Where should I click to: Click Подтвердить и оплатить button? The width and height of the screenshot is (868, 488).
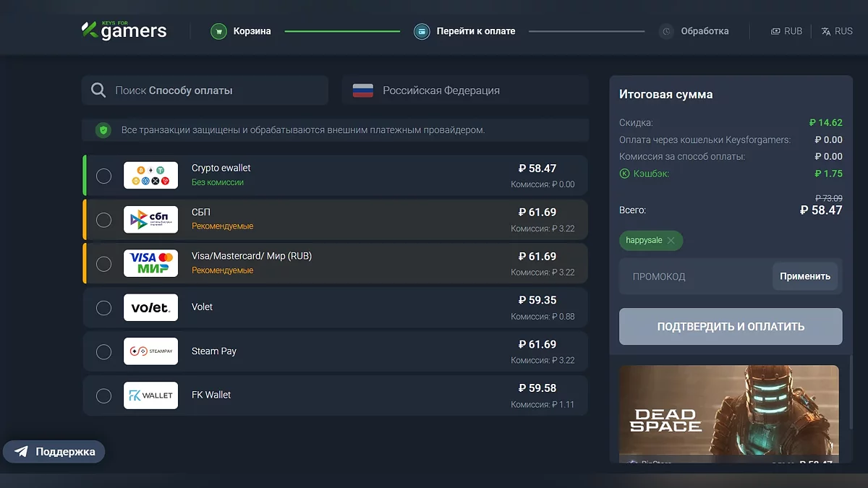click(x=731, y=327)
